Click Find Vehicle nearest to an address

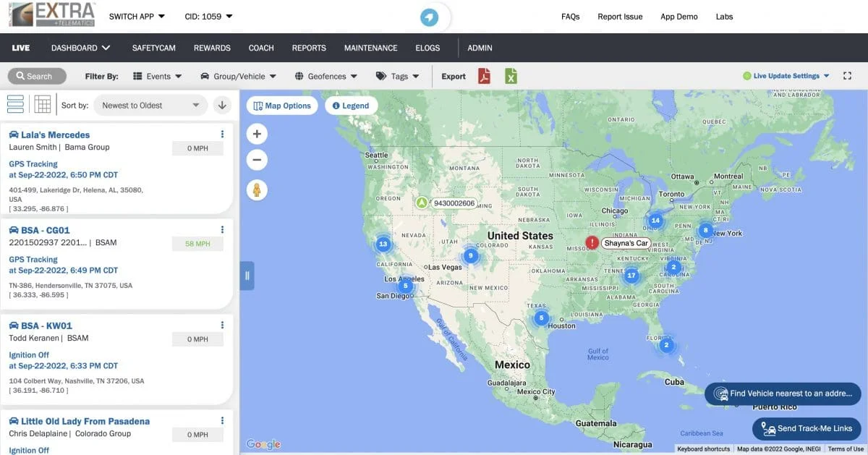pyautogui.click(x=783, y=394)
